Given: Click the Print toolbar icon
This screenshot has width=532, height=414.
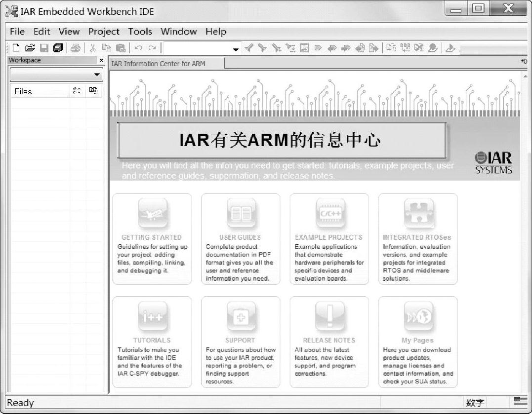Looking at the screenshot, I should [x=75, y=48].
